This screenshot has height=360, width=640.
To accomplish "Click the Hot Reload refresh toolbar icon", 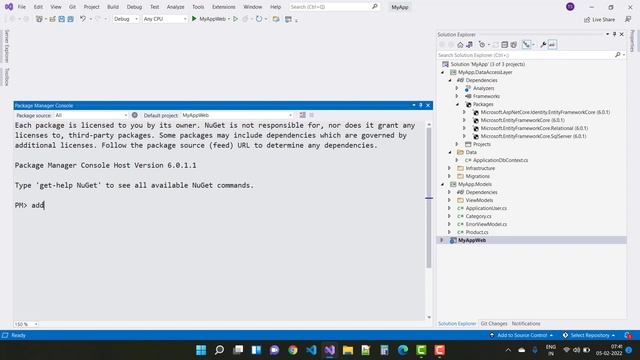I will coord(259,19).
